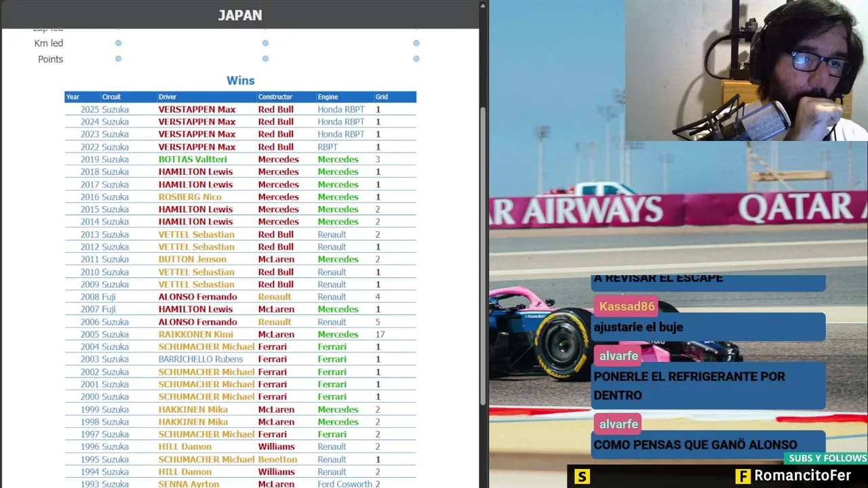Open Renault constructor link in 2006 row
868x488 pixels.
click(274, 322)
